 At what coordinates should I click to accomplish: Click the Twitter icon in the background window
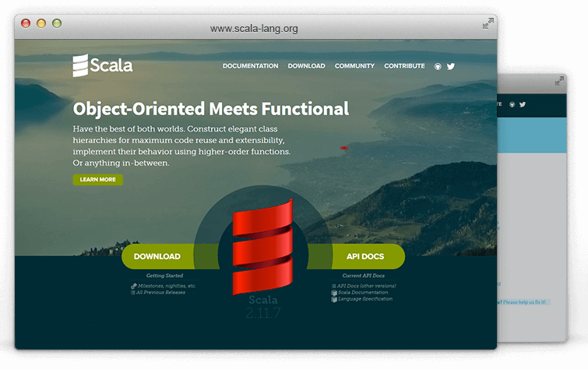click(x=523, y=104)
